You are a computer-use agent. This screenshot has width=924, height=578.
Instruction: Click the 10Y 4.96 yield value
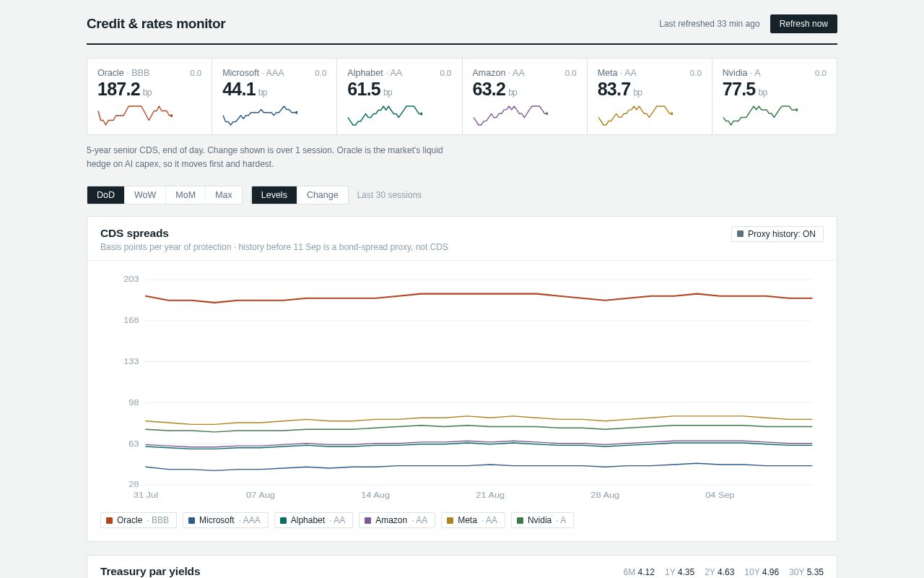[x=762, y=572]
